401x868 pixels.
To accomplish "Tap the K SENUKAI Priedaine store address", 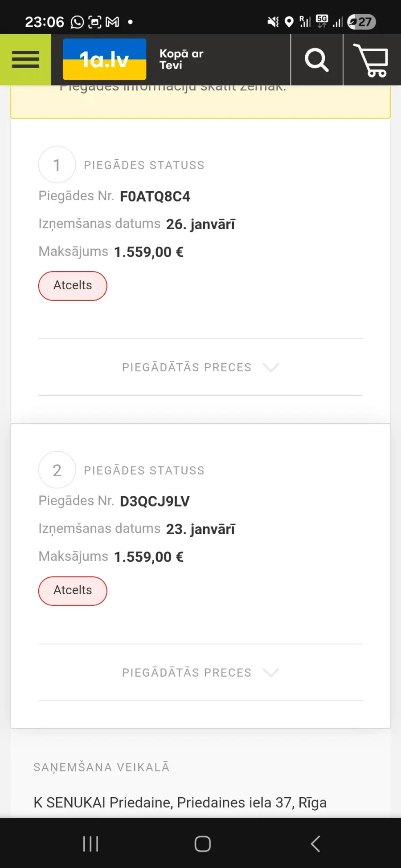I will (180, 802).
